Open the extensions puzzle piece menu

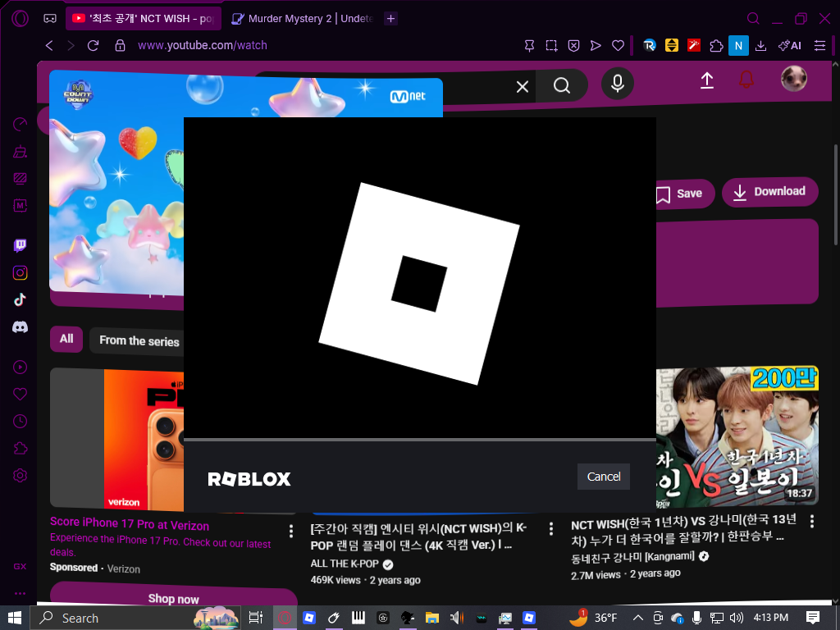pos(716,46)
